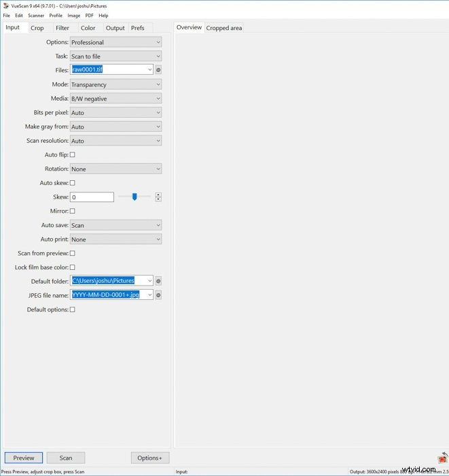Screen dimensions: 449x476
Task: Increase Skew with the up stepper arrow
Action: coord(158,194)
